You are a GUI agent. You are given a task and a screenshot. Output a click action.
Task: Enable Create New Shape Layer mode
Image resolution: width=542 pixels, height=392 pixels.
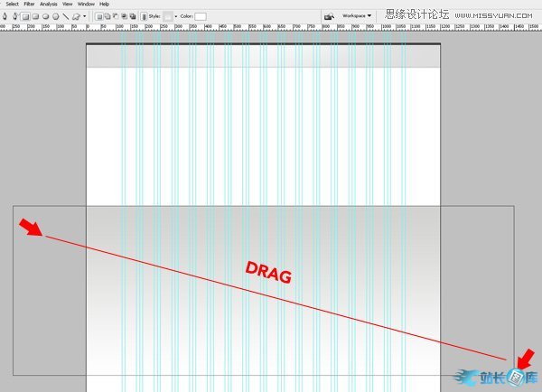[x=98, y=16]
